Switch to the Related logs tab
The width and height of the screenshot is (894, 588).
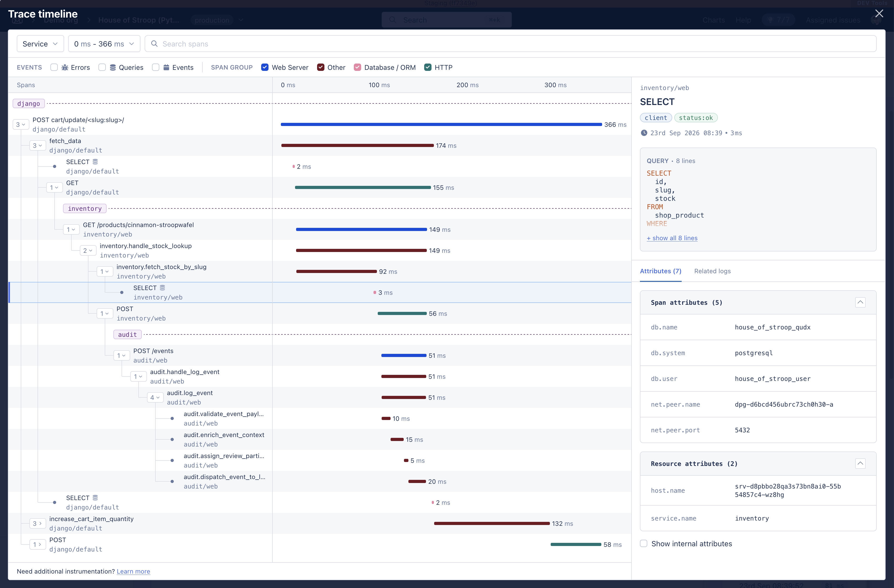click(712, 271)
